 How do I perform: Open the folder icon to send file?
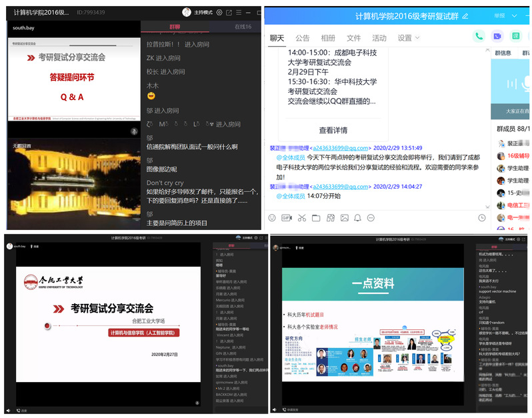tap(315, 217)
